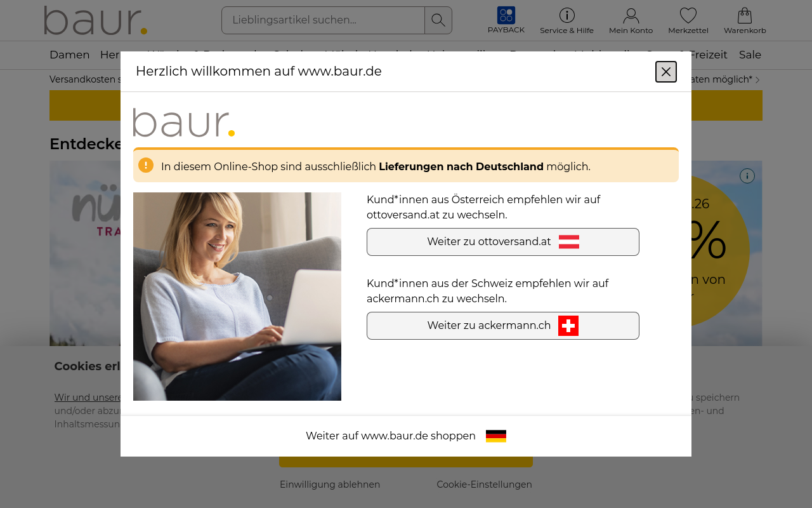The width and height of the screenshot is (812, 508).
Task: Click the woman with laptop photo
Action: (x=237, y=297)
